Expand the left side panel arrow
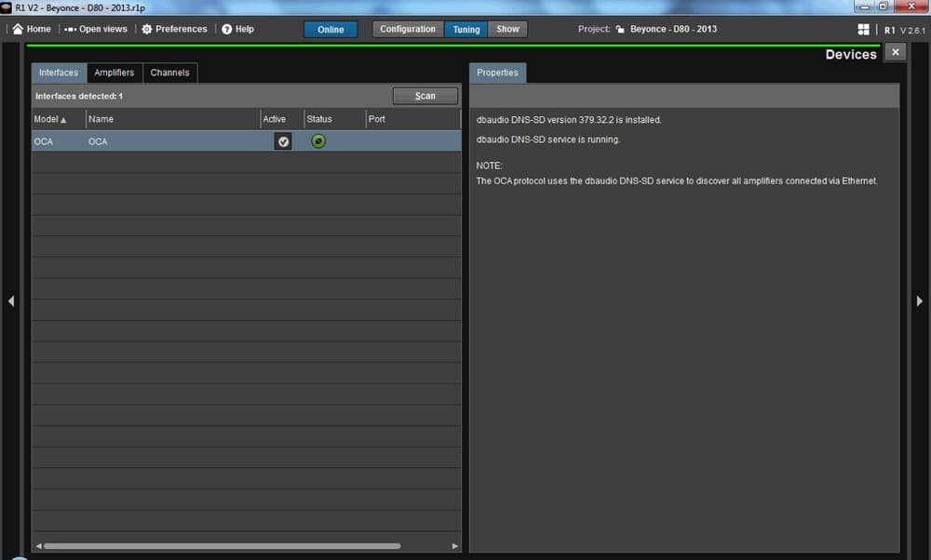The image size is (931, 560). coord(11,300)
